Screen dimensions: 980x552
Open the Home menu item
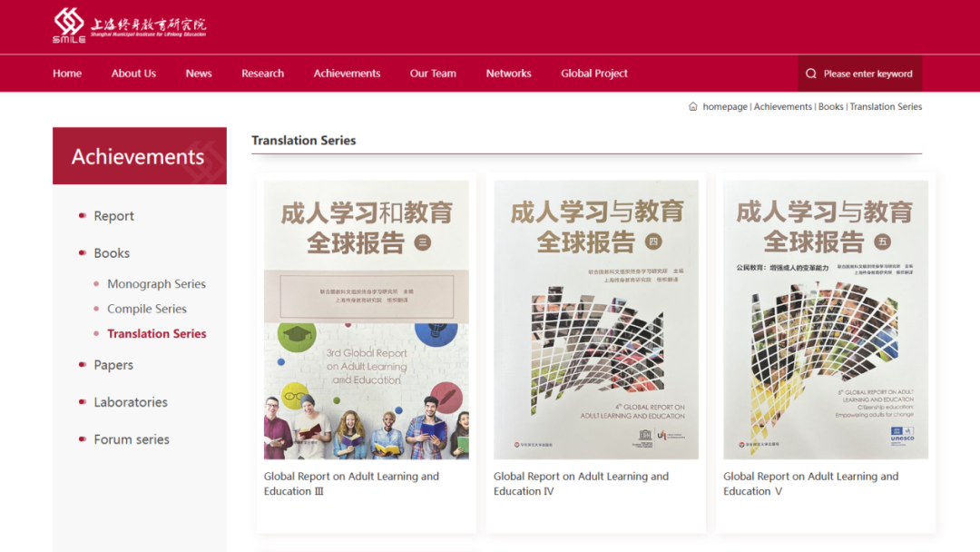pos(67,74)
